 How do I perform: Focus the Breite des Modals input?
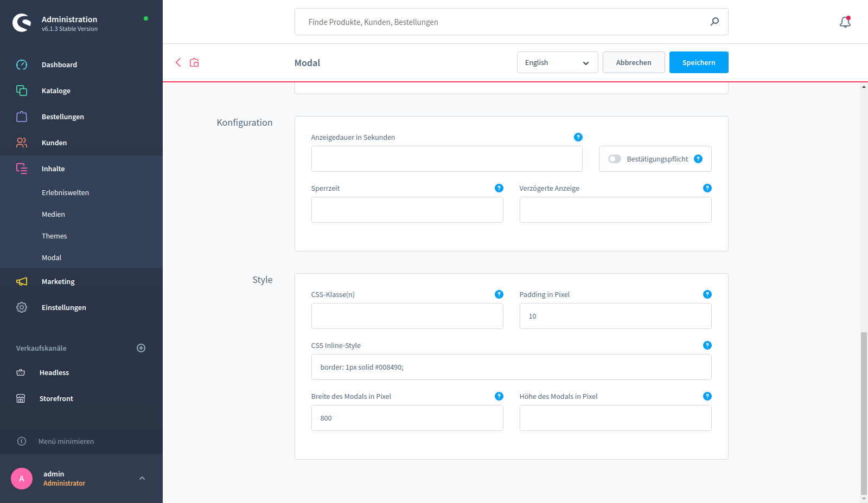click(407, 418)
